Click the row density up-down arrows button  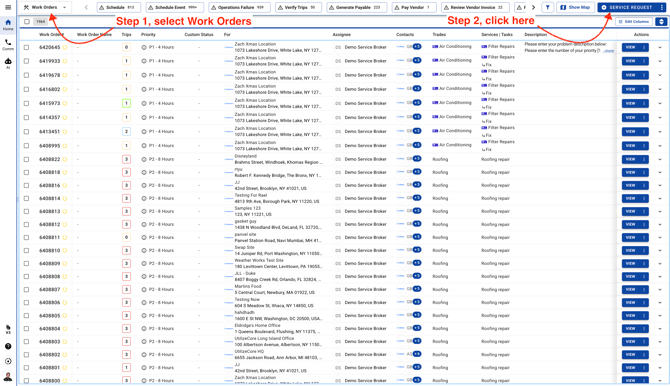coord(661,21)
